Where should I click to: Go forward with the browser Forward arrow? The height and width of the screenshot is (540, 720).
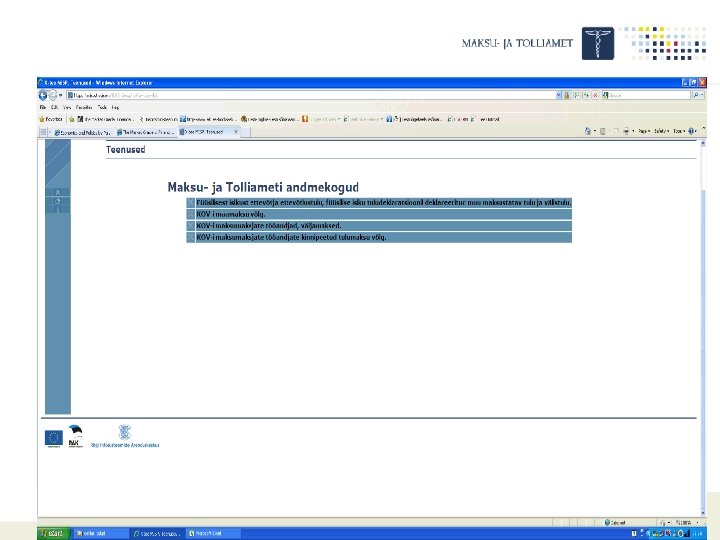(x=53, y=95)
